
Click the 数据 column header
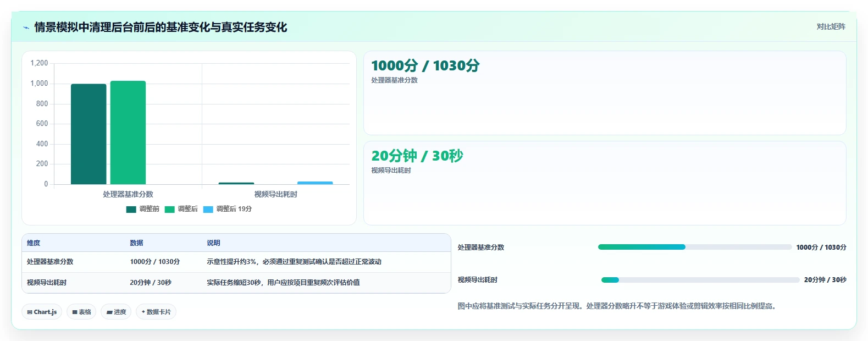click(x=136, y=243)
